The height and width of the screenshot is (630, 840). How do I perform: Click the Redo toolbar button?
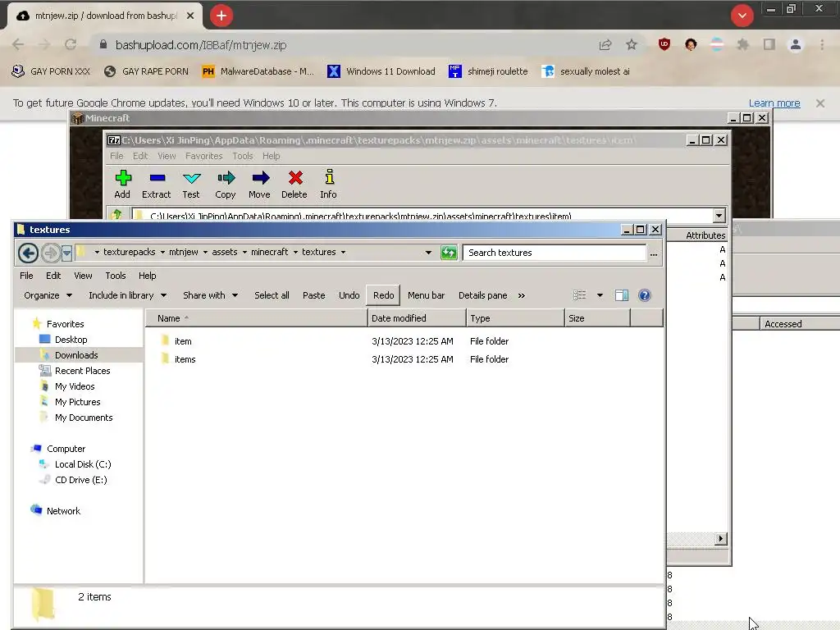(x=384, y=295)
